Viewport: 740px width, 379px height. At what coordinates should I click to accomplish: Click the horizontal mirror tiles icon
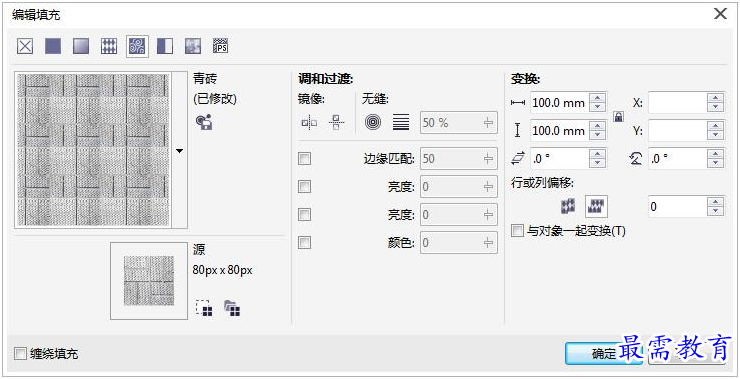[x=309, y=123]
